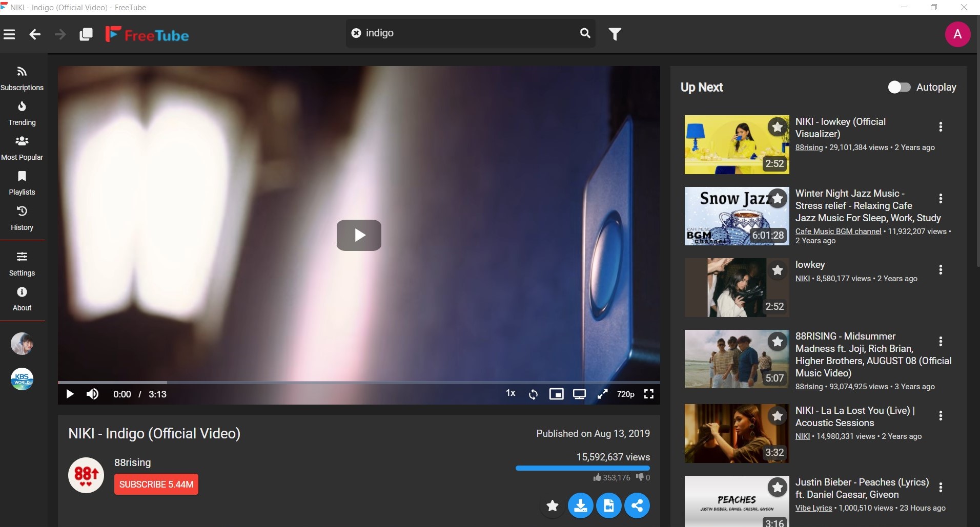Enable Autoplay for Up Next
Viewport: 980px width, 527px height.
click(899, 87)
